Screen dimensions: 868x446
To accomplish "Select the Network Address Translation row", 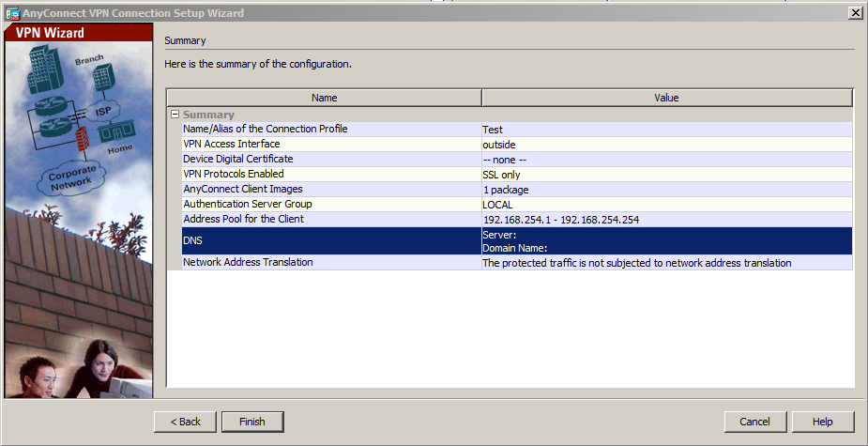I will tap(517, 263).
